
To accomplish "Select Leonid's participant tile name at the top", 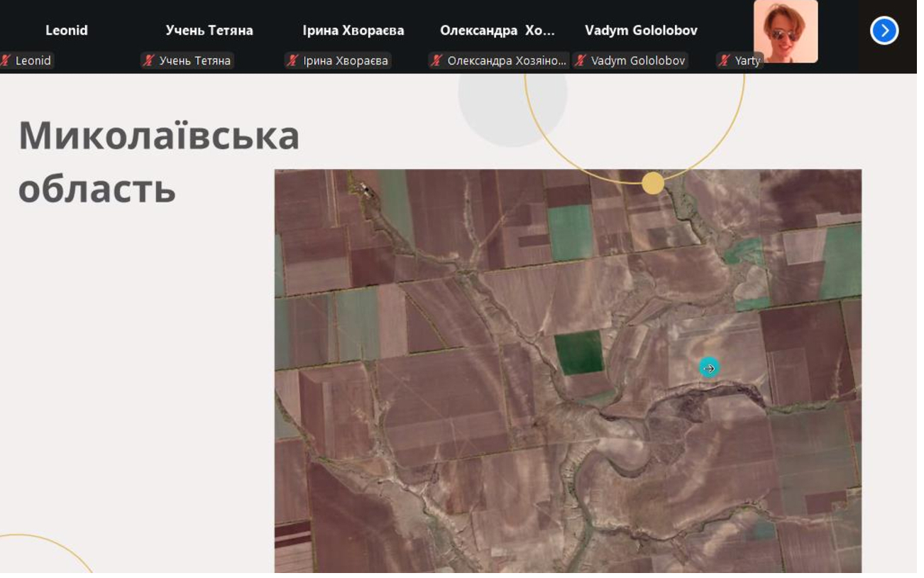I will tap(67, 31).
